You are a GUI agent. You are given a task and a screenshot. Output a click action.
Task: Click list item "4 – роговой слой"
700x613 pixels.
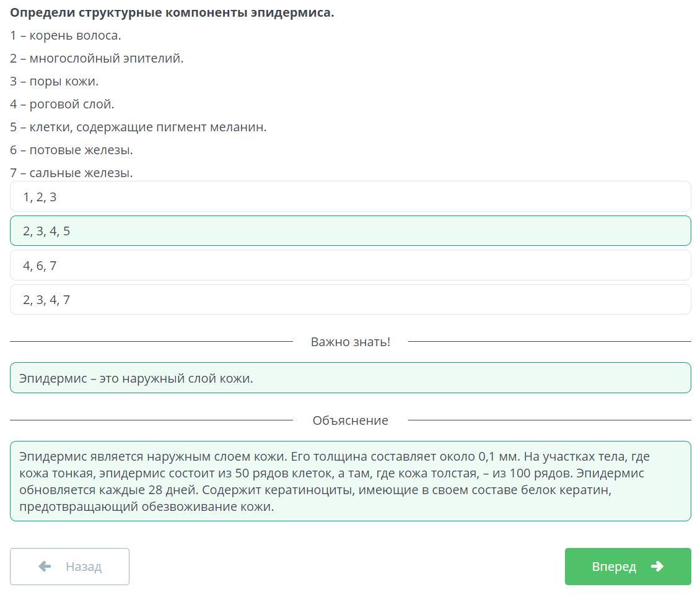(62, 104)
